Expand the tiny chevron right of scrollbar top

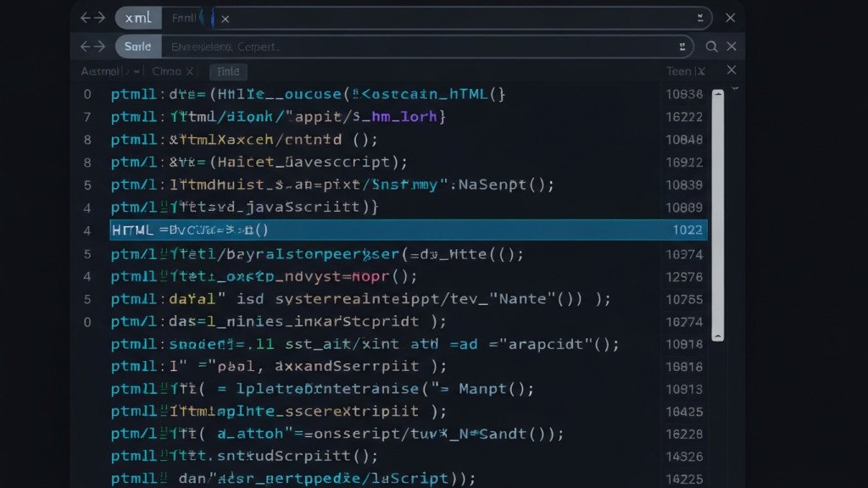pyautogui.click(x=735, y=88)
